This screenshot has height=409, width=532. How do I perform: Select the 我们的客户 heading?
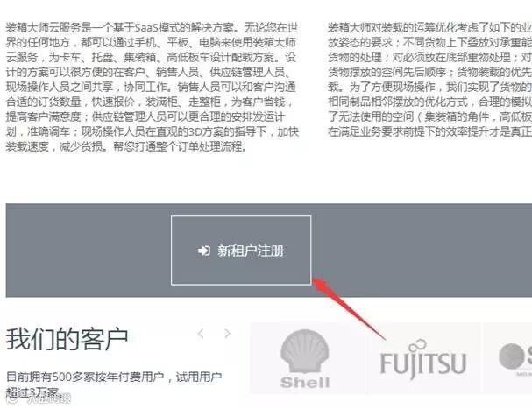[67, 339]
